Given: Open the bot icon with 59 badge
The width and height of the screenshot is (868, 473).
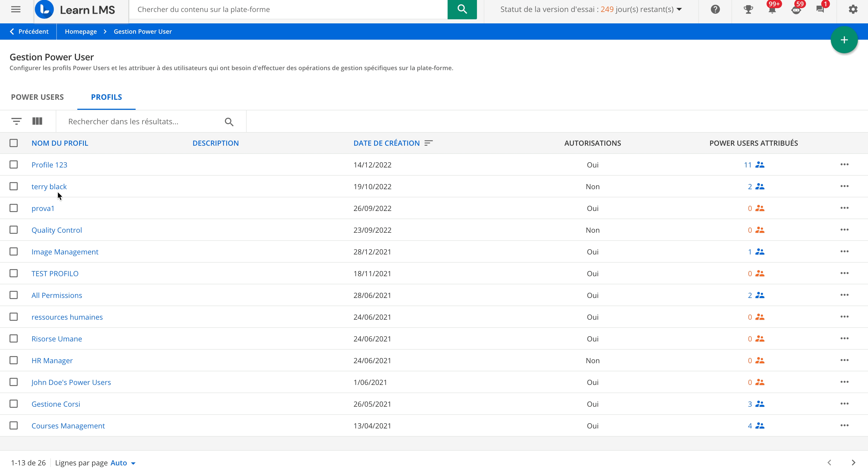Looking at the screenshot, I should (796, 10).
